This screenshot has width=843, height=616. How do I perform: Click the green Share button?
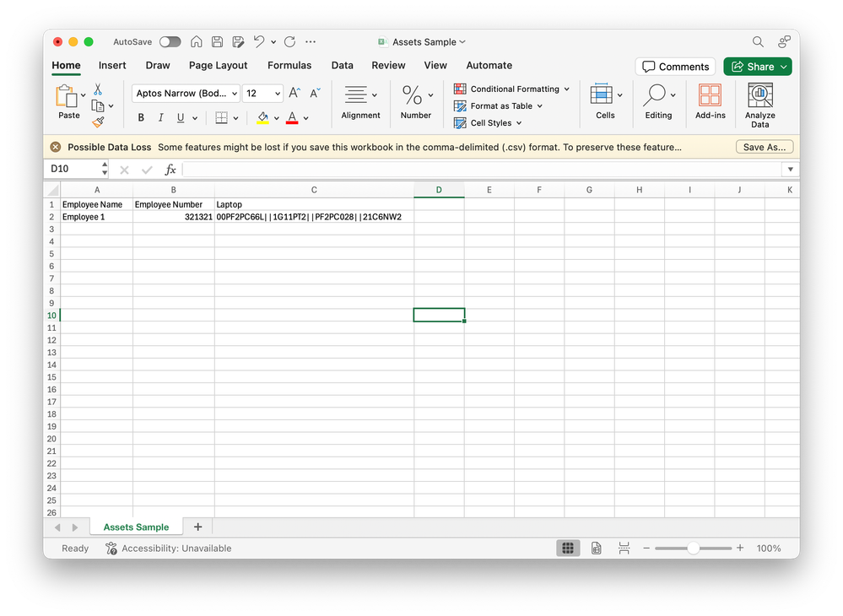click(757, 66)
